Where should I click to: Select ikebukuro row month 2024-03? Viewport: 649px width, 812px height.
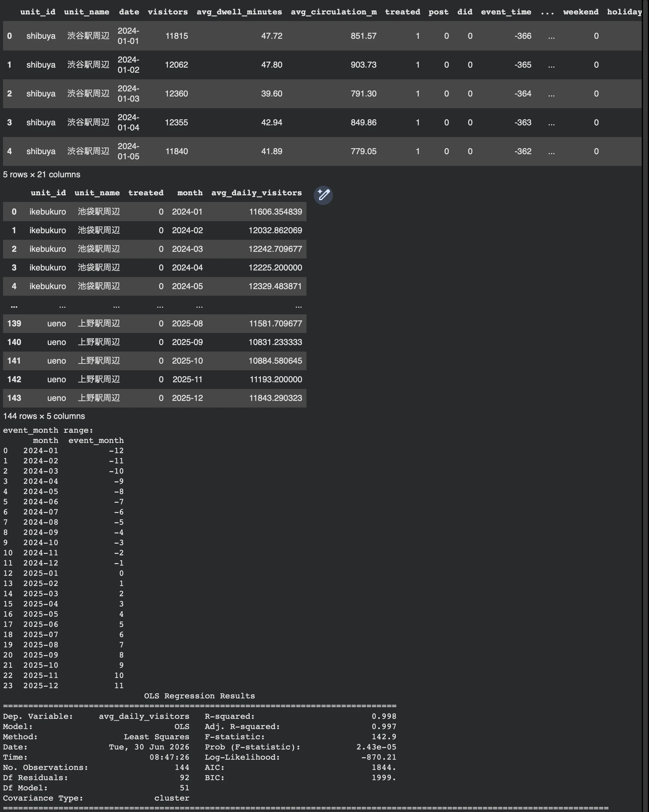[x=187, y=249]
